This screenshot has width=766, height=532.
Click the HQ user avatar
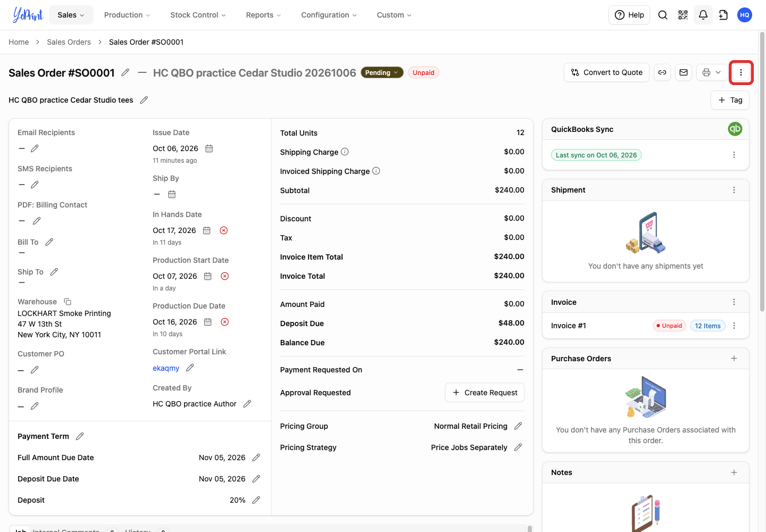(x=745, y=15)
